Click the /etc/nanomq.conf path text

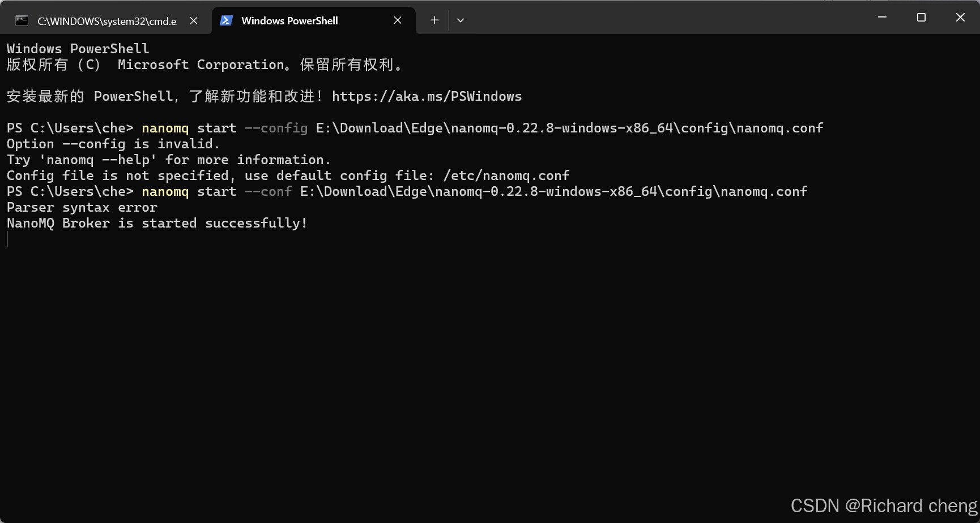click(506, 176)
